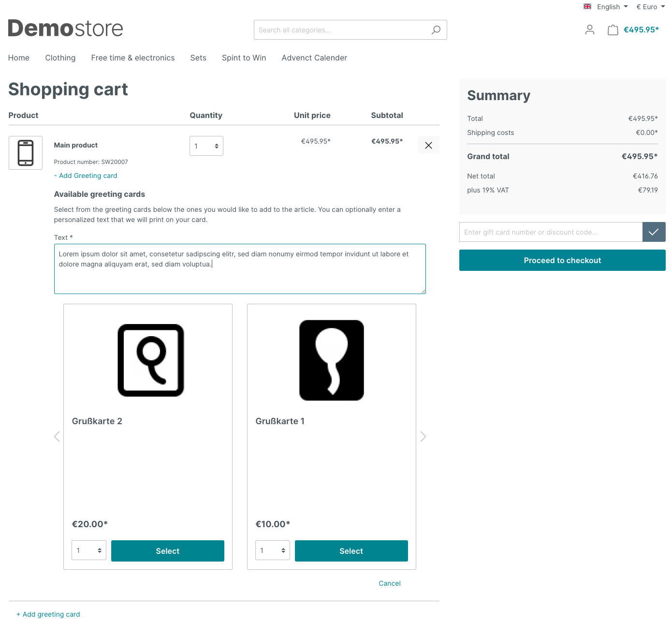Click the Grußkarte 1 balloon image

pos(332,360)
